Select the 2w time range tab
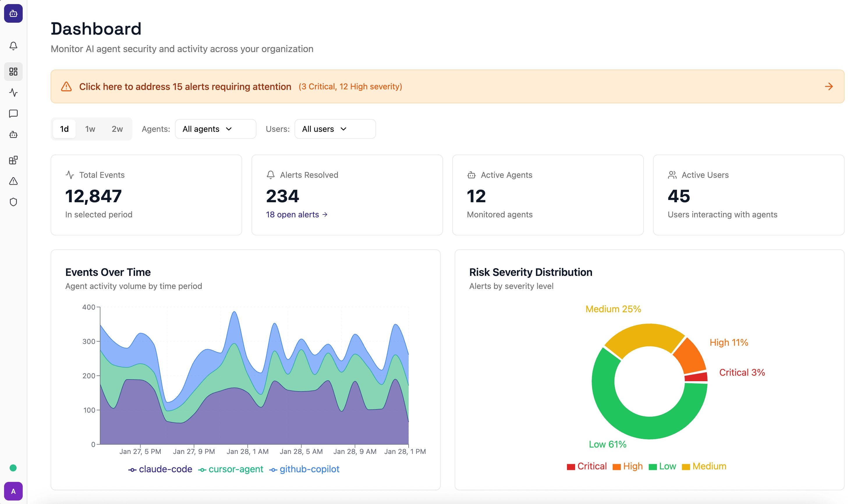The image size is (865, 504). click(x=117, y=129)
